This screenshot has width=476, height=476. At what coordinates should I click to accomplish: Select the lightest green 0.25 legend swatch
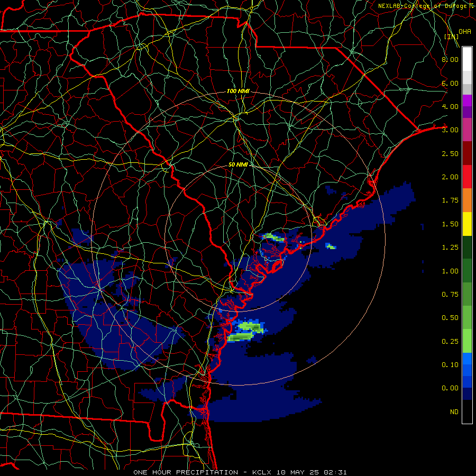[x=467, y=341]
